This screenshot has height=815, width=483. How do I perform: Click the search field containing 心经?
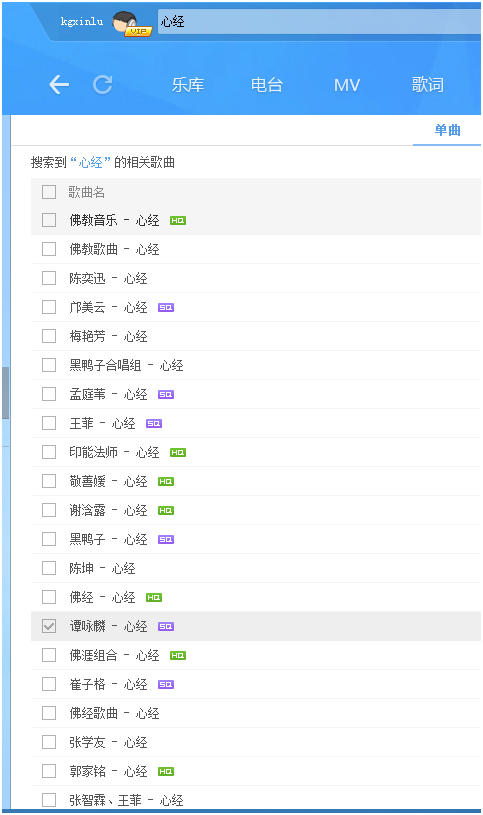coord(319,21)
